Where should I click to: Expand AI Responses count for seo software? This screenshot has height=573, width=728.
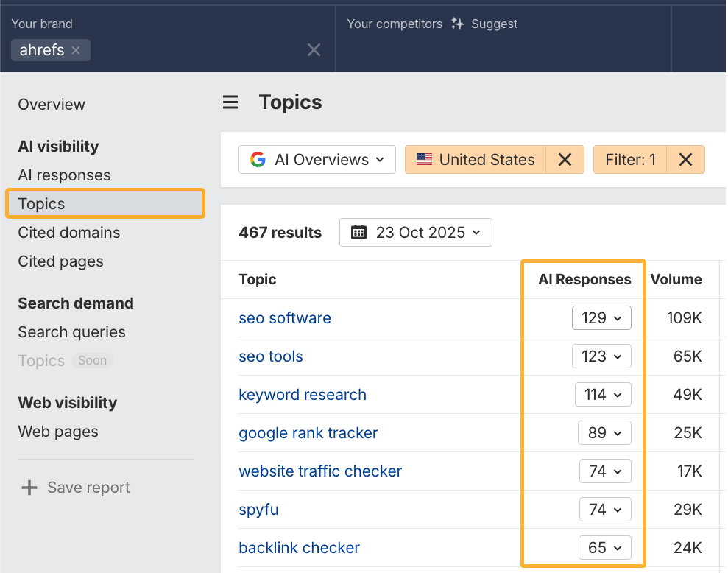(x=601, y=317)
